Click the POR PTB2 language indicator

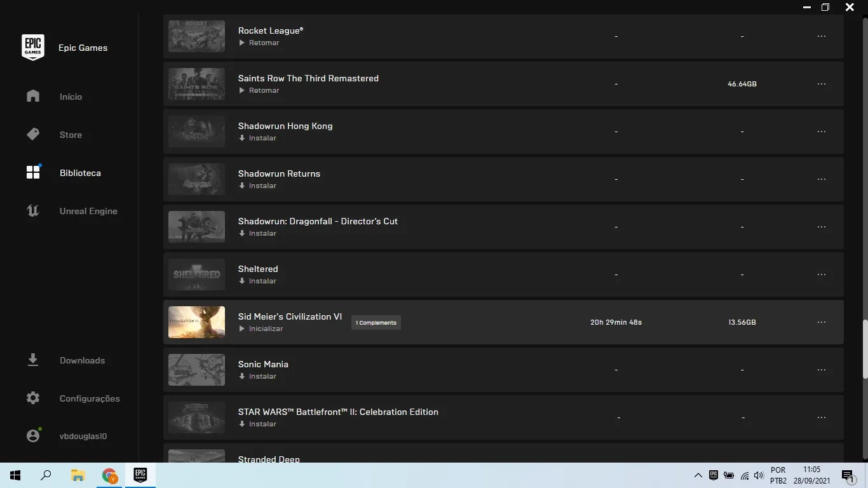(778, 475)
